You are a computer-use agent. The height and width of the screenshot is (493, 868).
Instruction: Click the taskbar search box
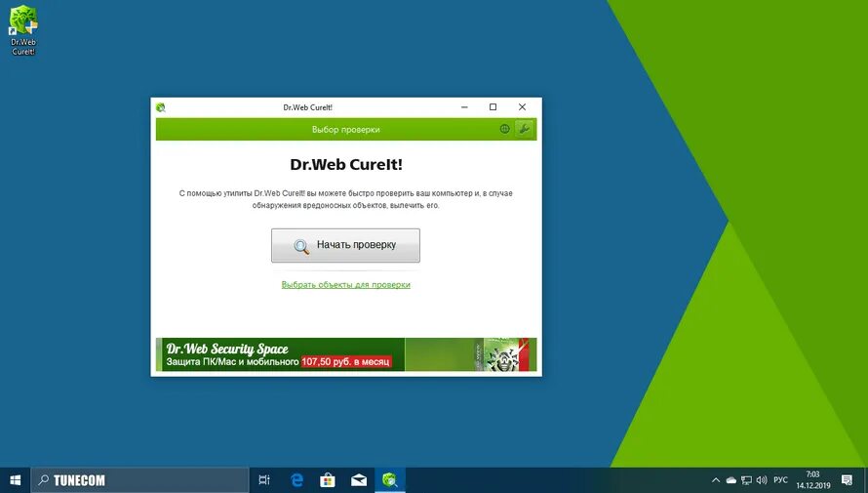139,480
